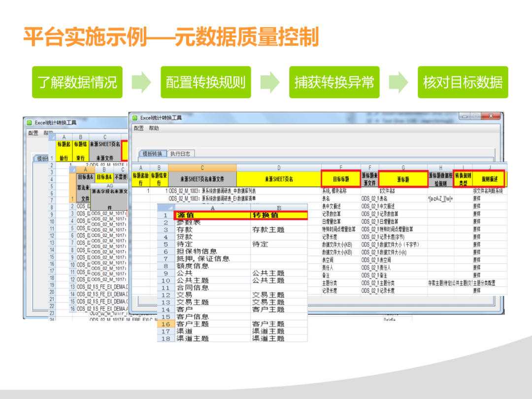Image resolution: width=532 pixels, height=399 pixels.
Task: Click the 了解数据情况 step box
Action: pos(77,82)
